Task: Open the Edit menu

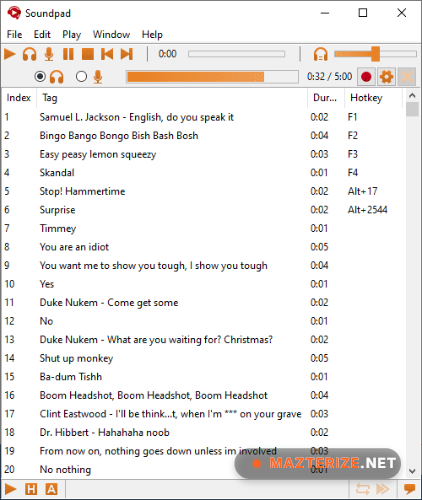Action: pyautogui.click(x=42, y=34)
